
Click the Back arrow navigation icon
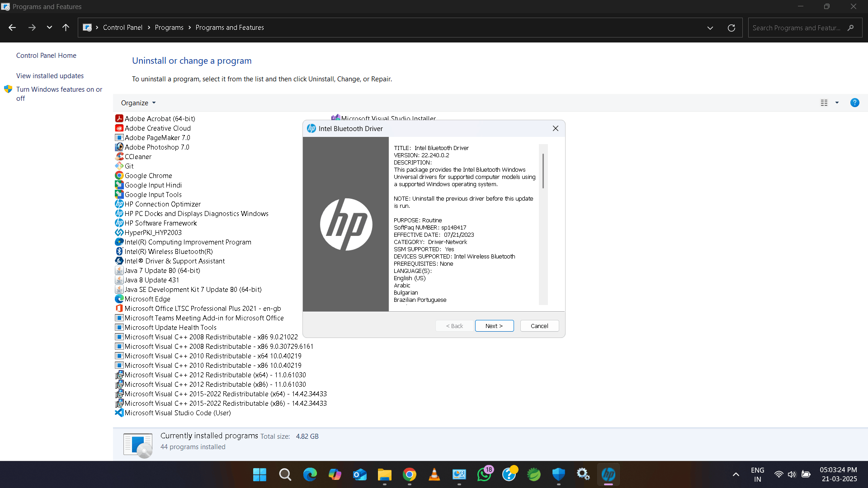12,28
